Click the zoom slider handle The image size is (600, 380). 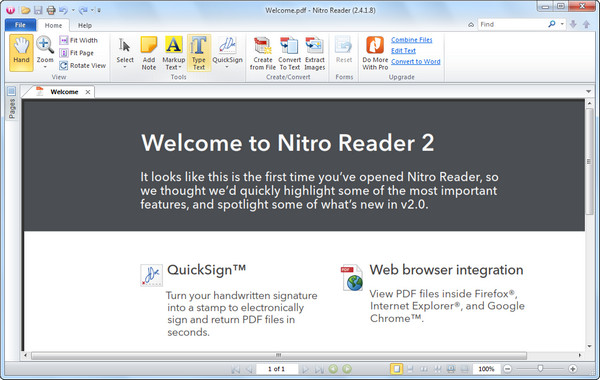tap(540, 369)
